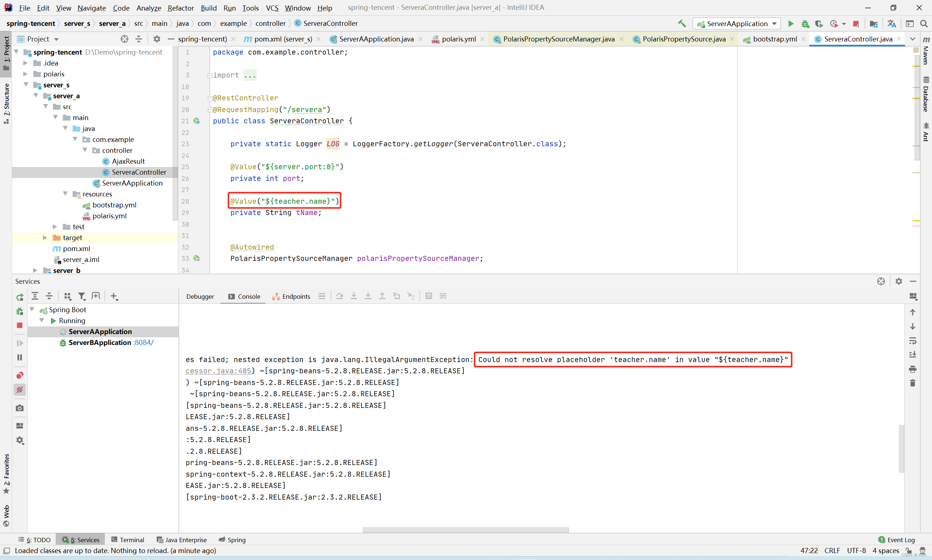932x560 pixels.
Task: Collapse the Spring Boot services node
Action: (32, 309)
